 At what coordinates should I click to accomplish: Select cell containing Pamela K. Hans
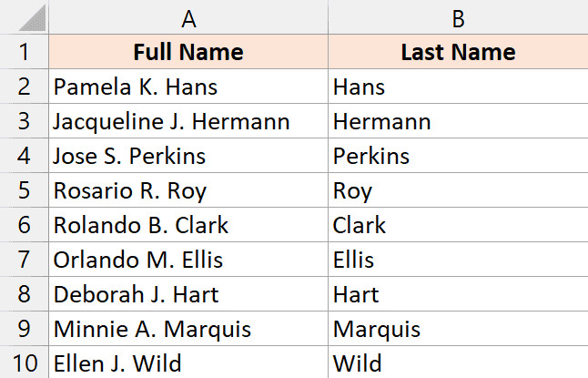188,87
